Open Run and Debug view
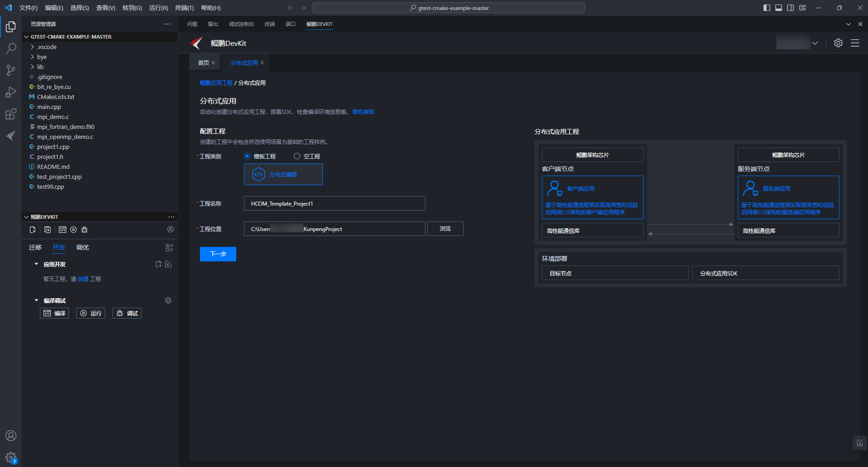This screenshot has width=868, height=467. click(11, 92)
